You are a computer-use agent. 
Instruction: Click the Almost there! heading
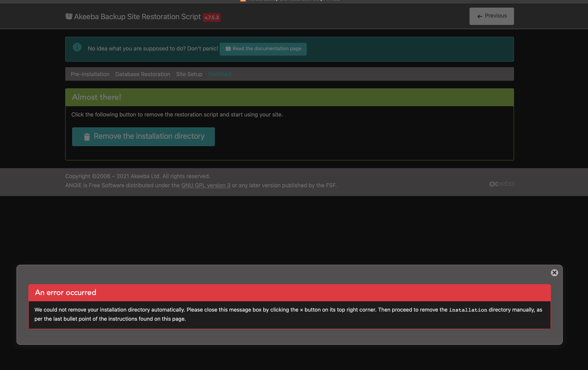click(96, 97)
